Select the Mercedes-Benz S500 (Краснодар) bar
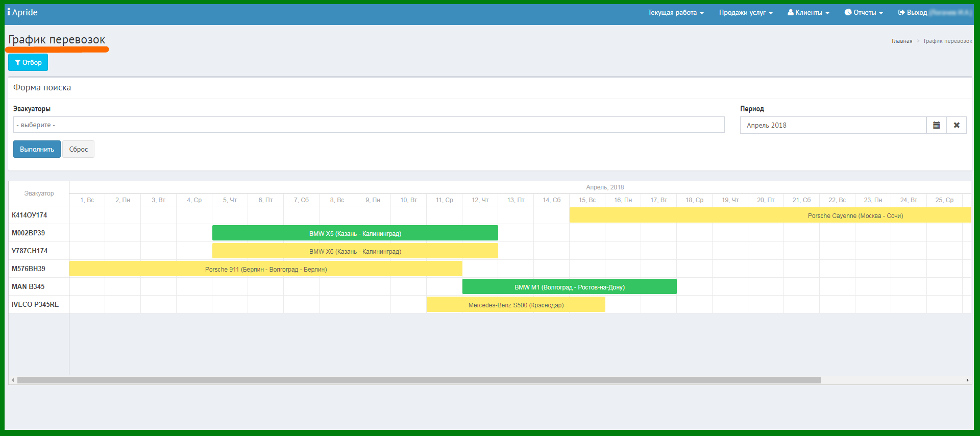The image size is (980, 436). pos(516,305)
